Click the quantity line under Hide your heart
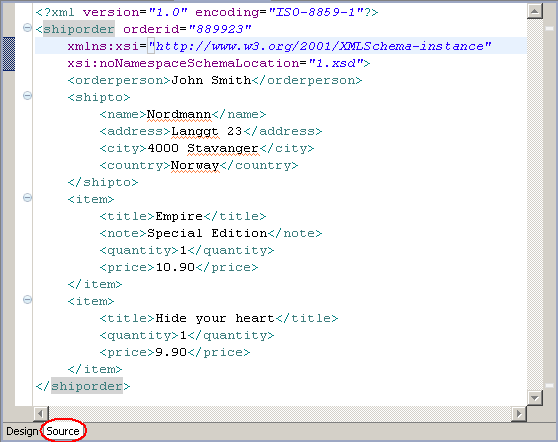This screenshot has width=558, height=442. (187, 336)
